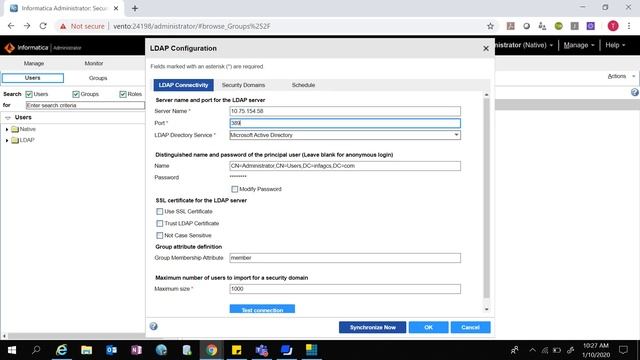Click the Synchronize Now button
Screen dimensions: 640x360
click(372, 327)
